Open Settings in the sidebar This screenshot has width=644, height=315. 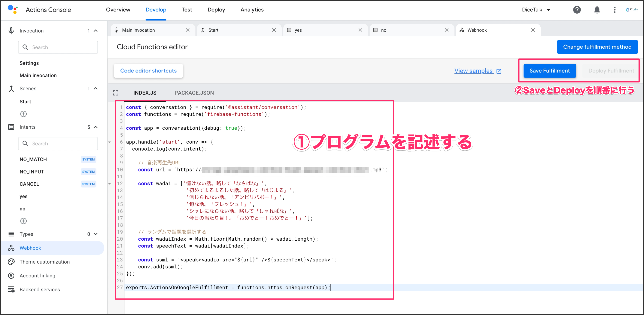29,63
